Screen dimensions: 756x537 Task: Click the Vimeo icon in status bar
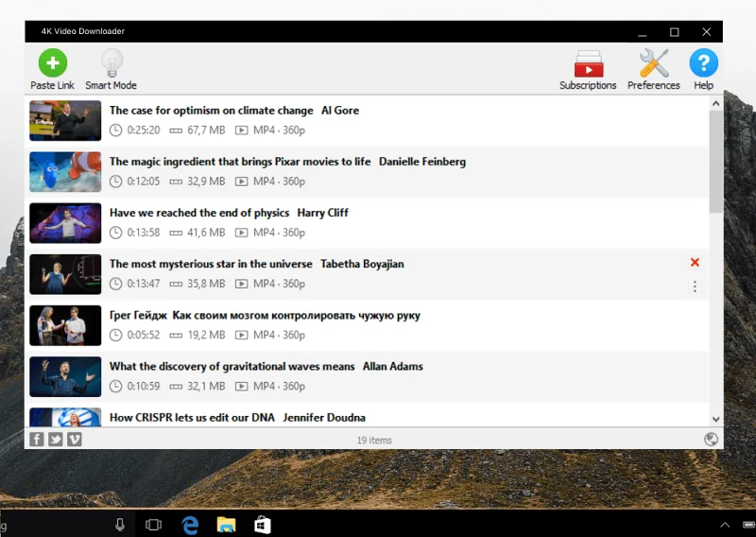[x=75, y=439]
